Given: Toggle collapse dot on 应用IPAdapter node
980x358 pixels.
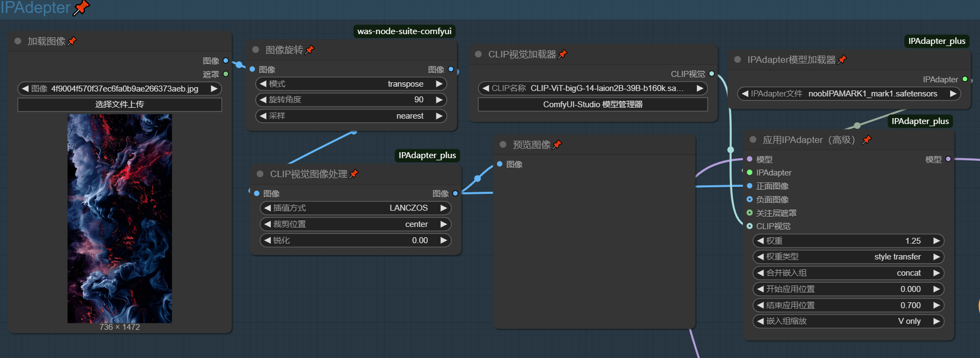Looking at the screenshot, I should pos(753,140).
